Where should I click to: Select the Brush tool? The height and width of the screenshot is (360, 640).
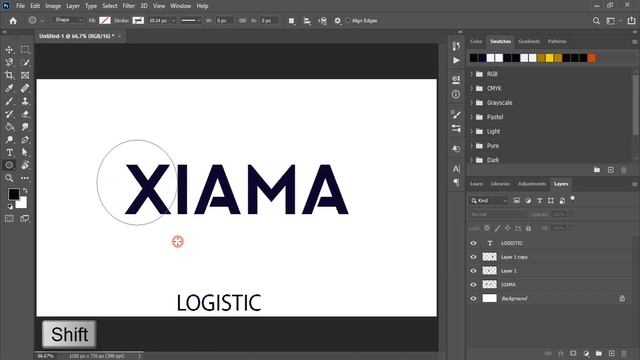tap(9, 101)
